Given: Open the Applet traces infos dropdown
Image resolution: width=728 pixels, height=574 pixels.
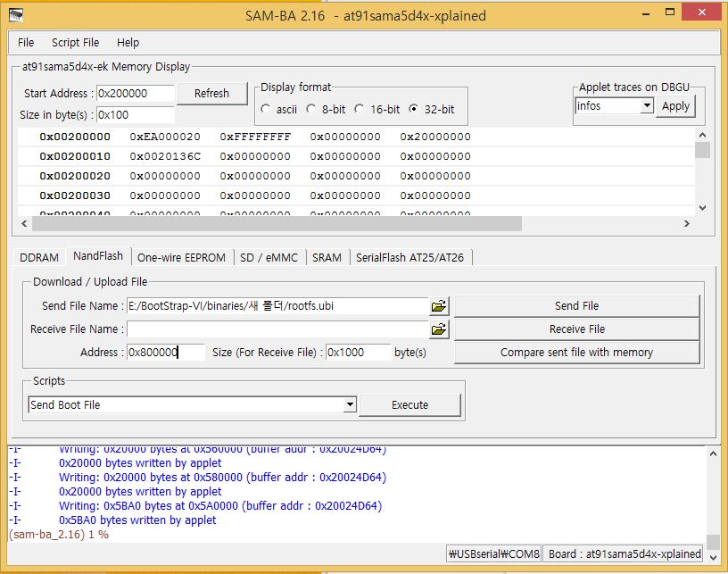Looking at the screenshot, I should [x=647, y=106].
